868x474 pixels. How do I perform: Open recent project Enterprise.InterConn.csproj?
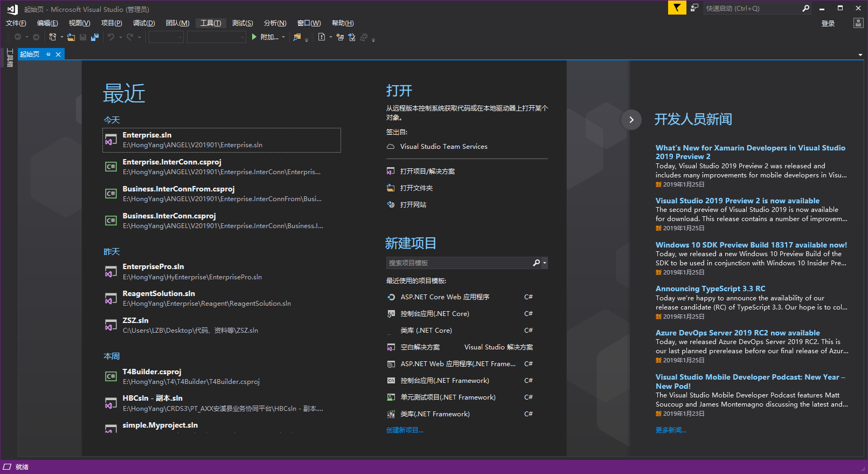tap(221, 167)
